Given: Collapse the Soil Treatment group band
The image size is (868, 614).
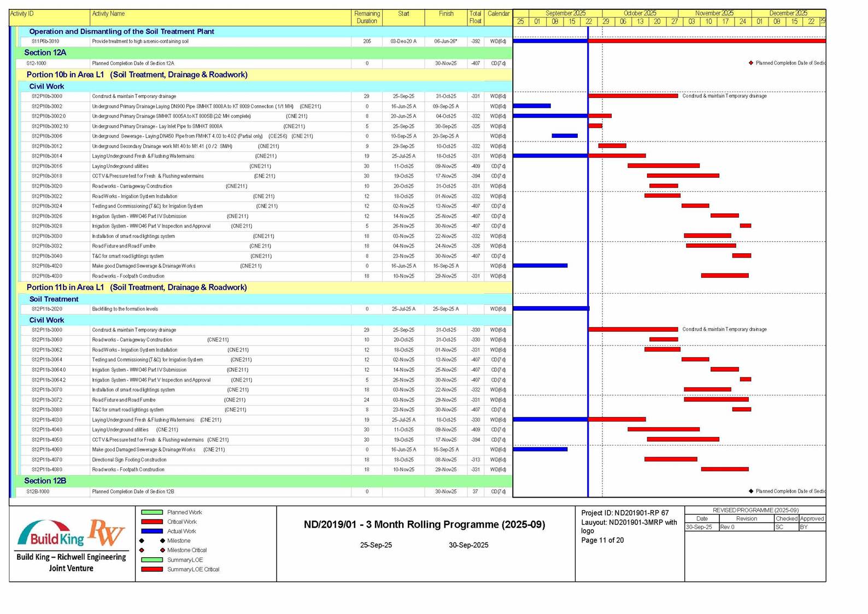Looking at the screenshot, I should point(54,299).
